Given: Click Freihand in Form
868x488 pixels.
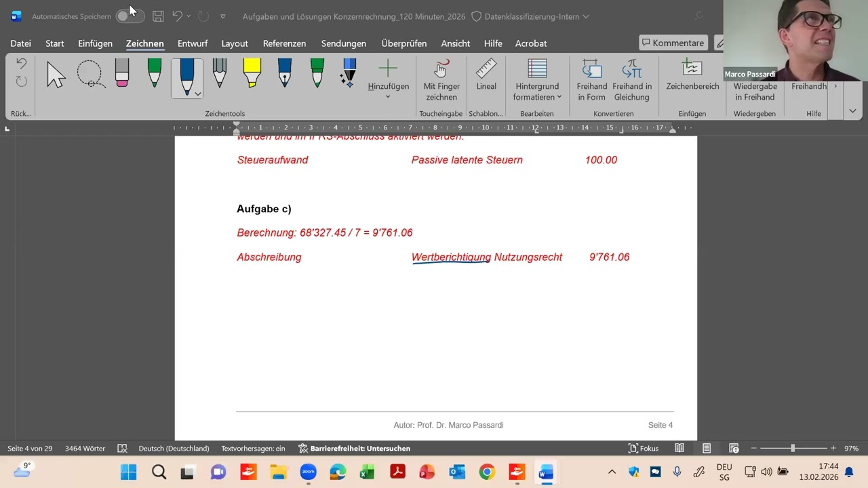Looking at the screenshot, I should tap(592, 80).
